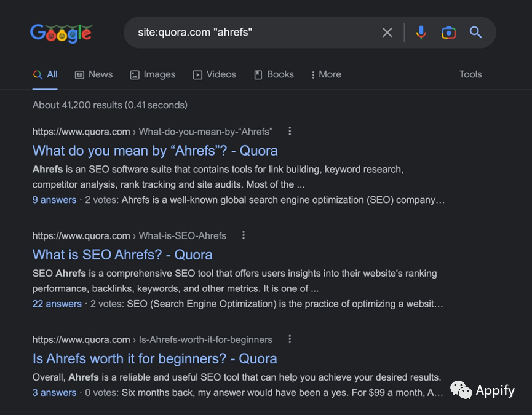Go to Google home via holiday logo
Image resolution: width=532 pixels, height=415 pixels.
[x=61, y=33]
